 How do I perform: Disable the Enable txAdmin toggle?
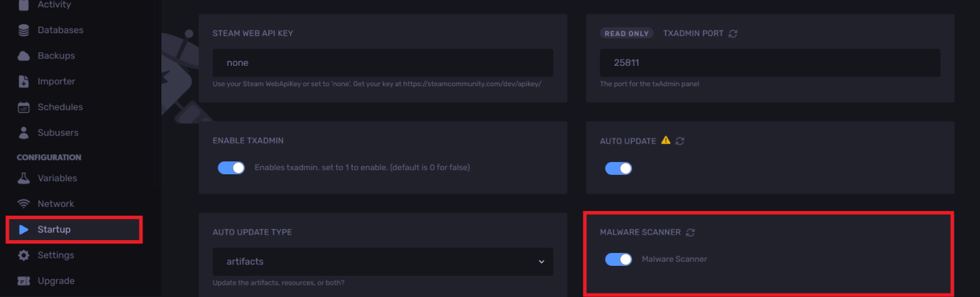pos(231,167)
